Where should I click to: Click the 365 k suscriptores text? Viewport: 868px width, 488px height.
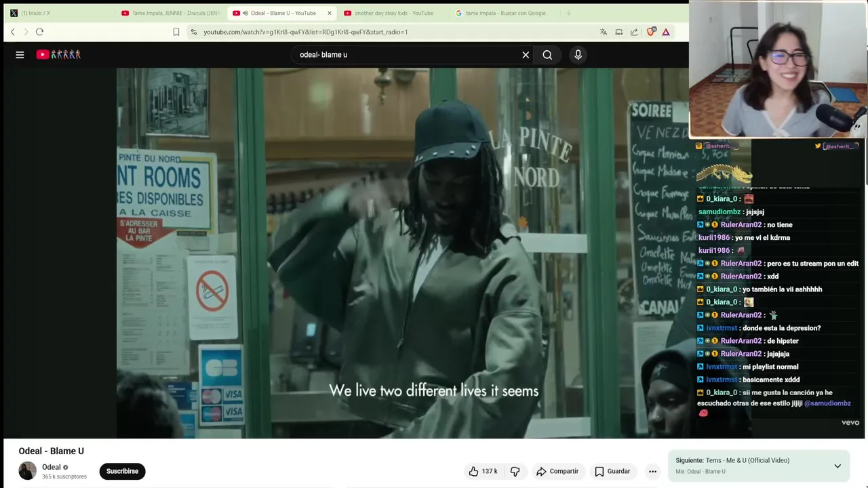tap(64, 477)
